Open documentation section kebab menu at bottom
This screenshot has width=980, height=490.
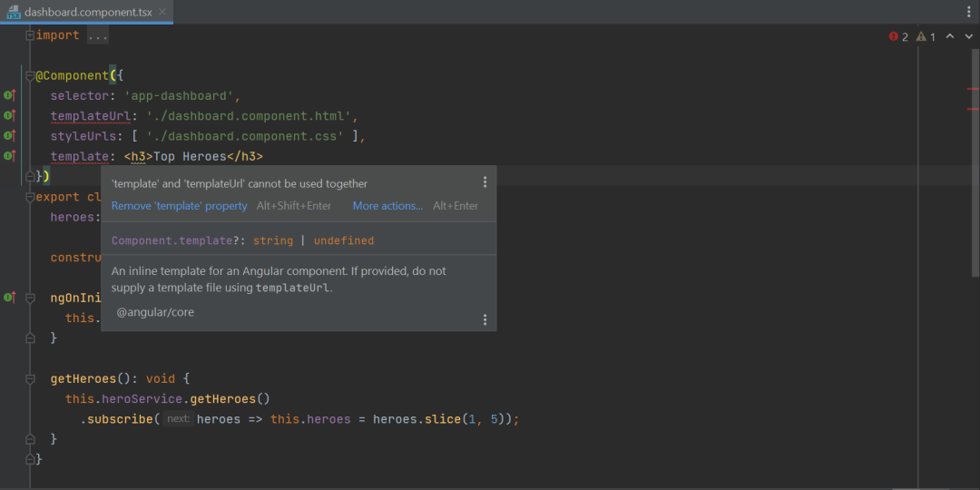tap(485, 320)
